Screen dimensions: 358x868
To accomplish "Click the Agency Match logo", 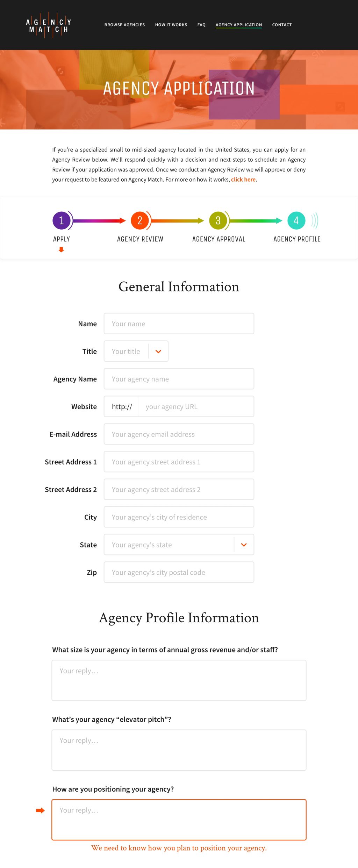I will pos(48,24).
